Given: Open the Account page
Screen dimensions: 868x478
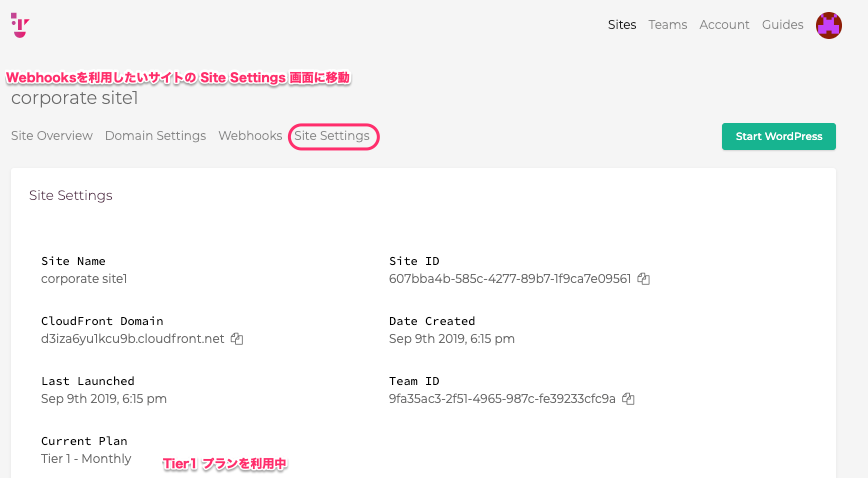Looking at the screenshot, I should [724, 25].
